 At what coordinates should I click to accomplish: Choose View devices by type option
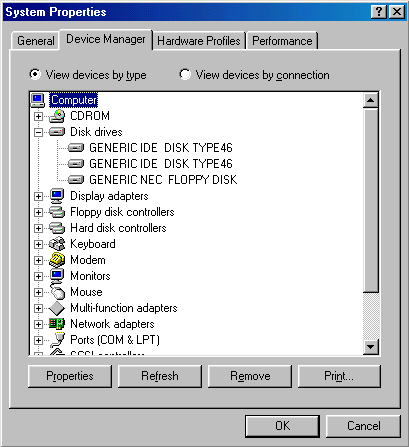tap(87, 75)
